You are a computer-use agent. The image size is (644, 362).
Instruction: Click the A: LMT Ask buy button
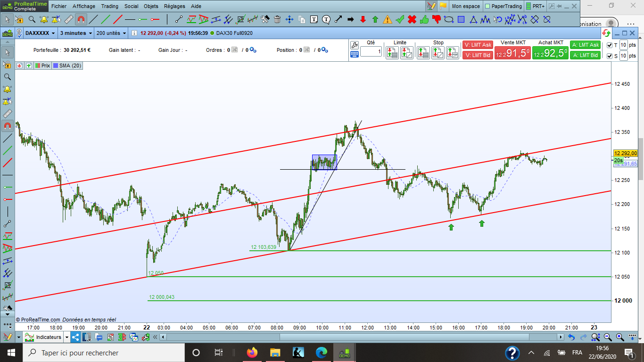tap(585, 45)
